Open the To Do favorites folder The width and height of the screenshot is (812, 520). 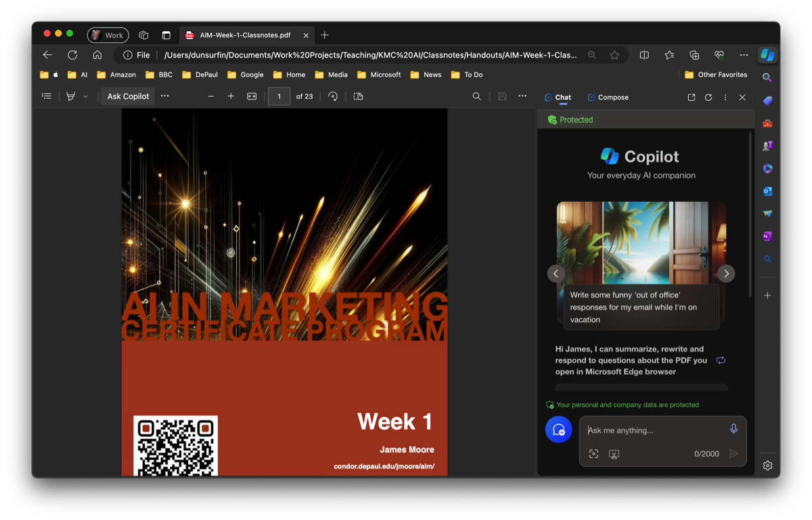467,74
